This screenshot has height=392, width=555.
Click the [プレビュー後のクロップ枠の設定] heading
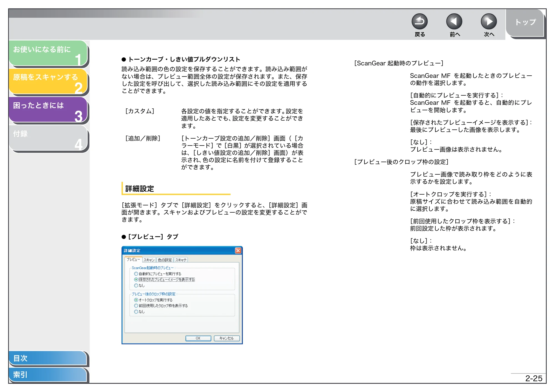coord(401,162)
